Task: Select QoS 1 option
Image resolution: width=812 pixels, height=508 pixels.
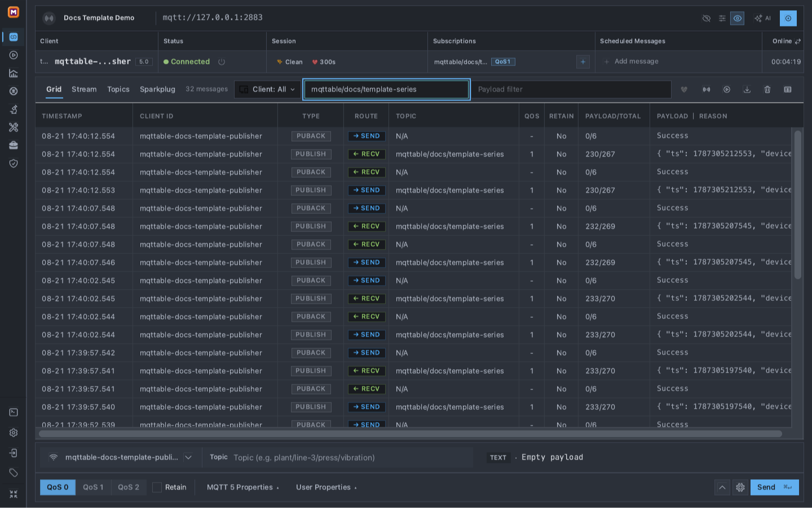Action: click(93, 487)
